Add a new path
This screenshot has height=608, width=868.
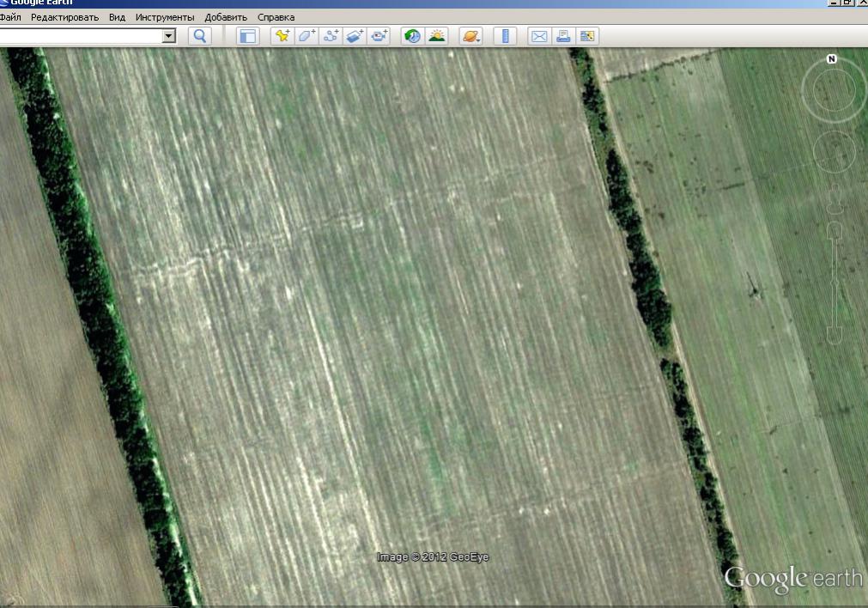coord(331,36)
